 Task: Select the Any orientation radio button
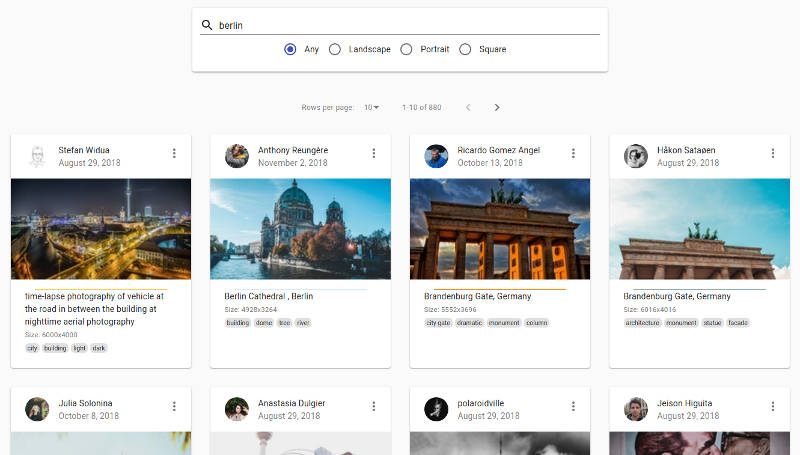(x=290, y=49)
